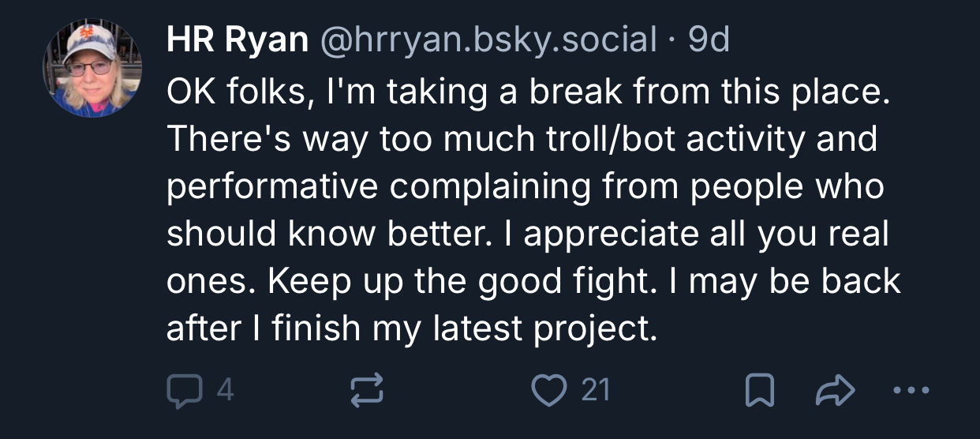Click the reply speech bubble icon

tap(183, 390)
